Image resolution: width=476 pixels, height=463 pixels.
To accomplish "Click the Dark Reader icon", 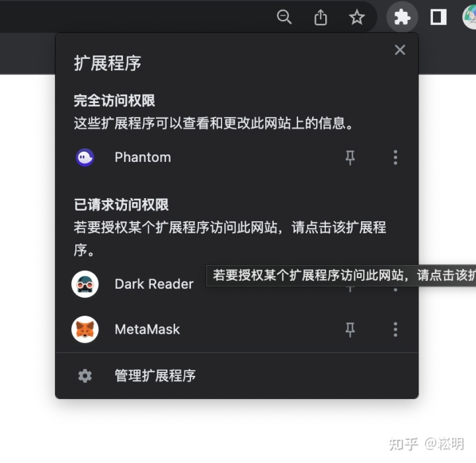I will [x=85, y=284].
